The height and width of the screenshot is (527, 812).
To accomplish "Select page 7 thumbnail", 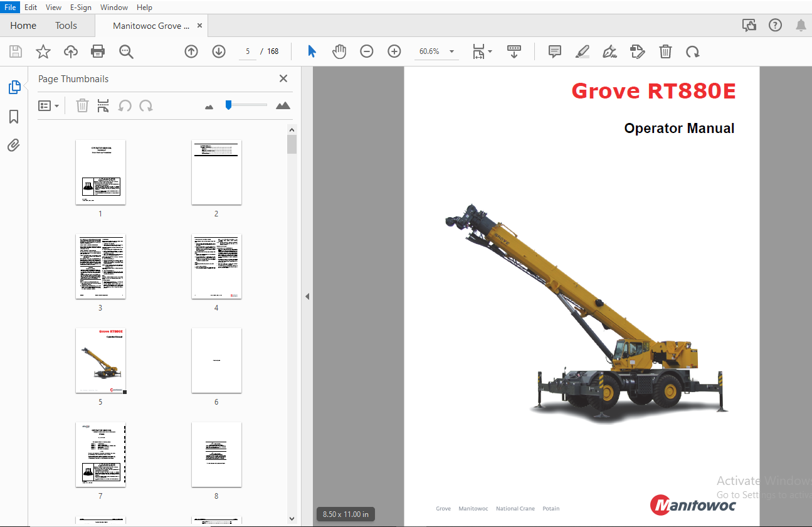I will coord(100,454).
